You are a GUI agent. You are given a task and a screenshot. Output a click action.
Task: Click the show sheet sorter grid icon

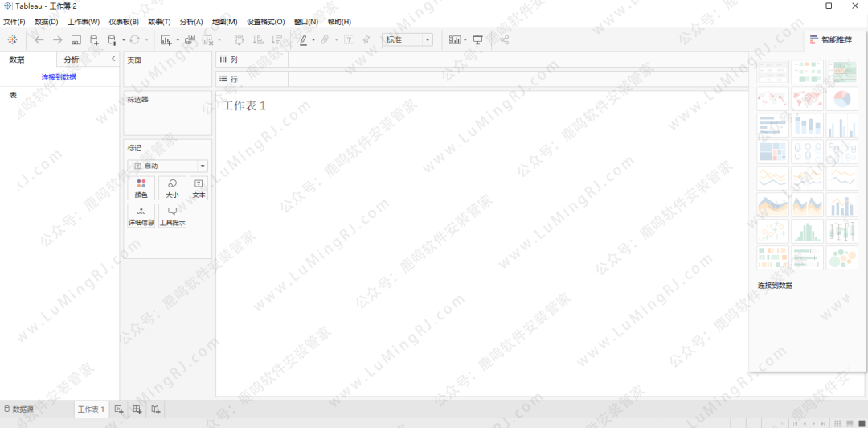coord(837,423)
